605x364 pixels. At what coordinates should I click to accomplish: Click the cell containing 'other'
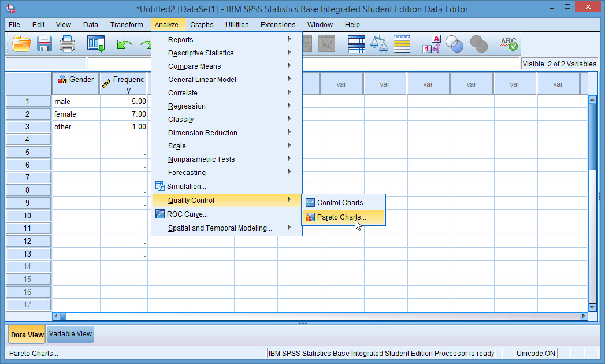point(76,127)
